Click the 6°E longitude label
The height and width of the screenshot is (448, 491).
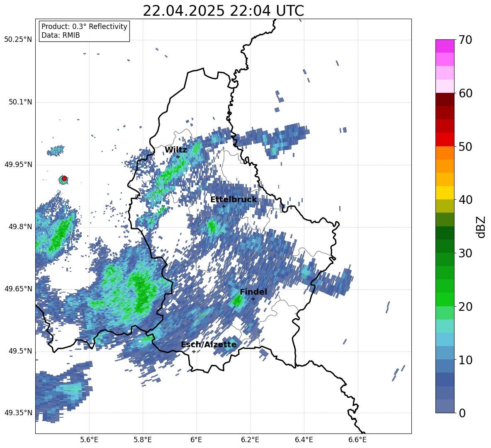196,440
